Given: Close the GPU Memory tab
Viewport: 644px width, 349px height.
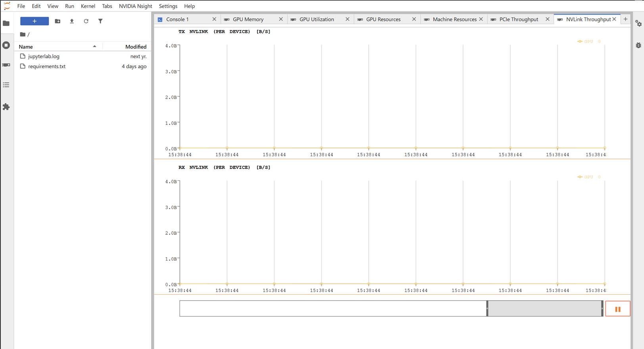Looking at the screenshot, I should pyautogui.click(x=281, y=19).
